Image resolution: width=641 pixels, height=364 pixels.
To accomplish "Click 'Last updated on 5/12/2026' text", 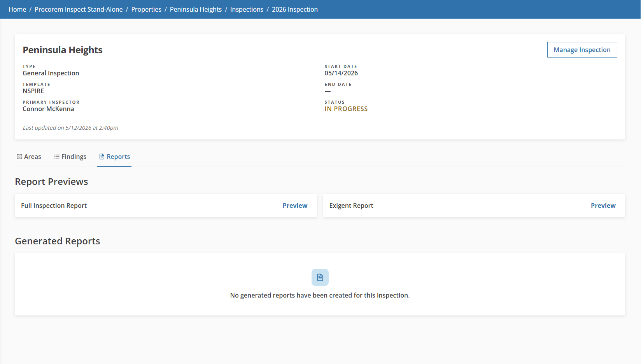I will tap(70, 128).
